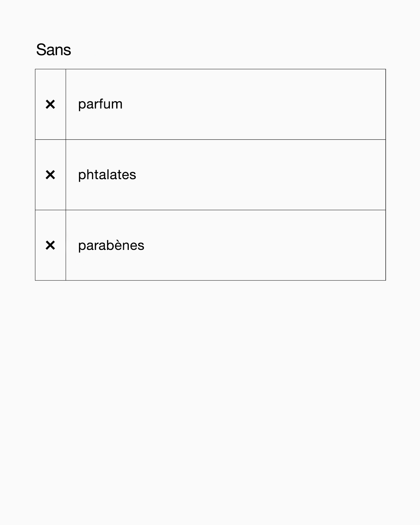This screenshot has height=525, width=420.
Task: Click the divider line between parfum and phtalates
Action: [210, 140]
